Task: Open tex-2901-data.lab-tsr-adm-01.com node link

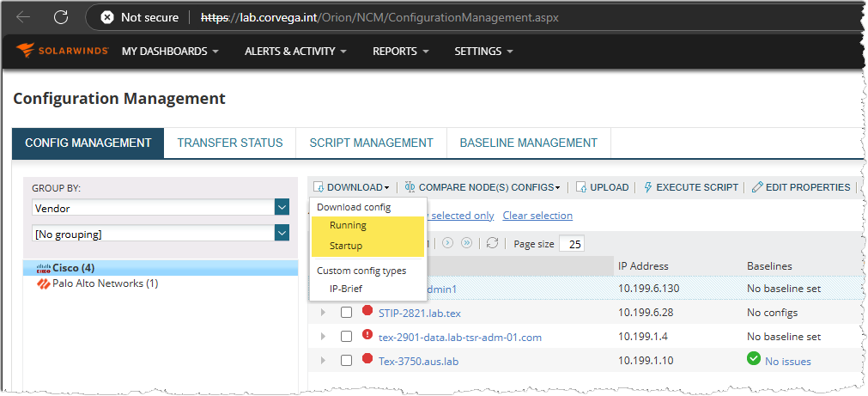Action: [460, 338]
